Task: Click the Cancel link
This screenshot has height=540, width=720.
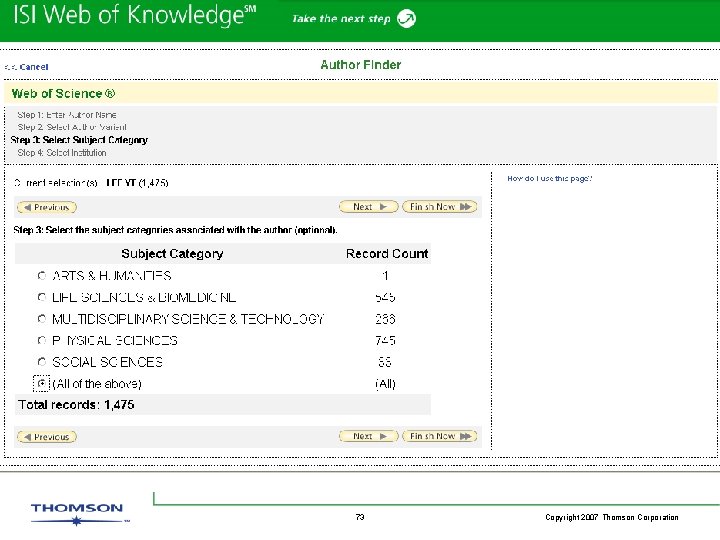Action: [x=34, y=67]
